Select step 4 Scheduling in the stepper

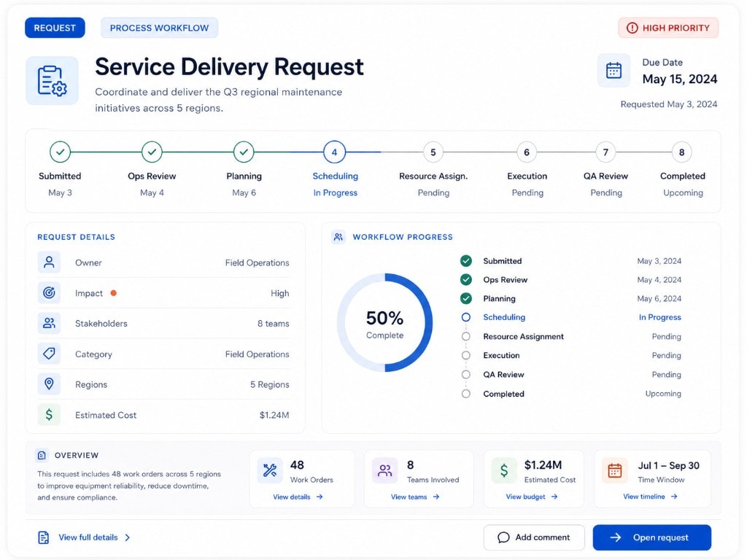click(334, 152)
